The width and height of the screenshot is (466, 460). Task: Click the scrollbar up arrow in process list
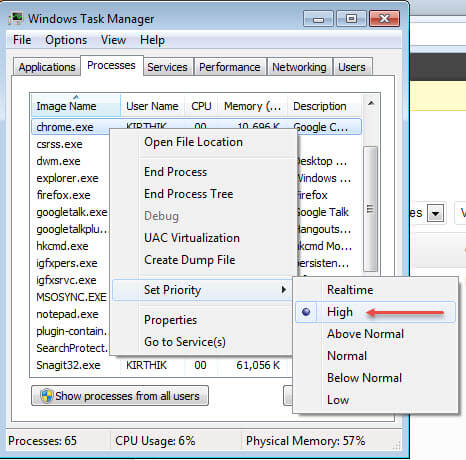point(371,103)
